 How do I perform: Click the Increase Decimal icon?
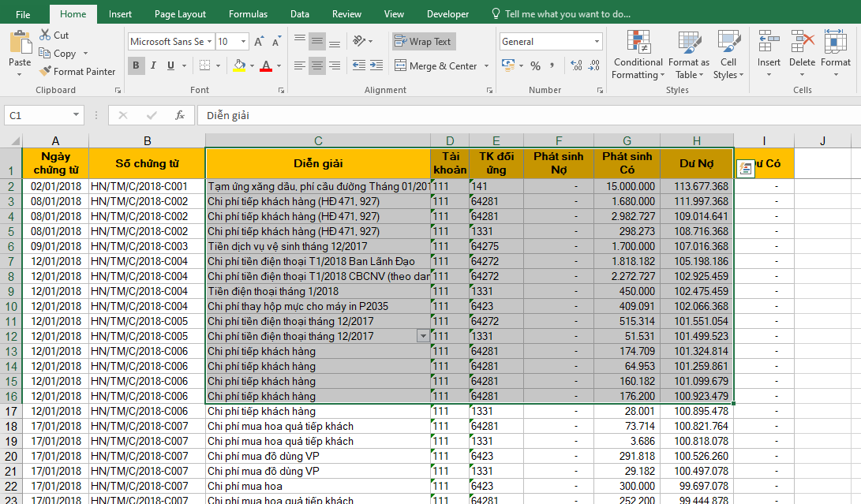click(x=575, y=66)
